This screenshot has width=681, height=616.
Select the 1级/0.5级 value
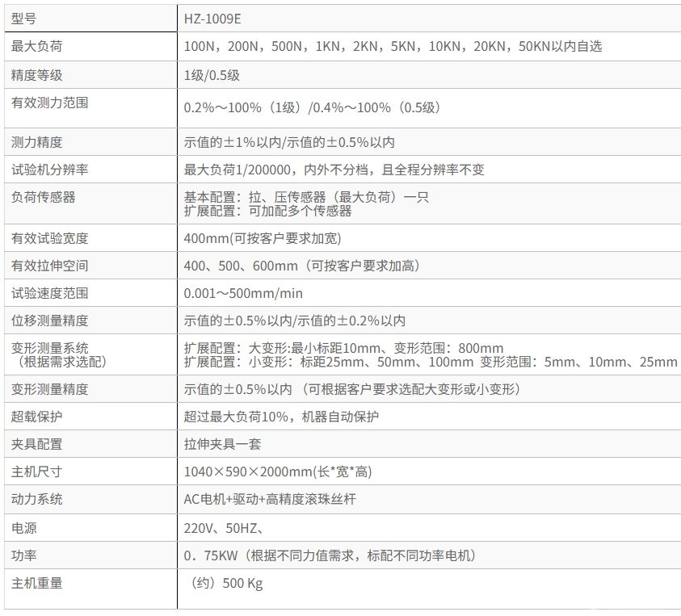pos(212,75)
